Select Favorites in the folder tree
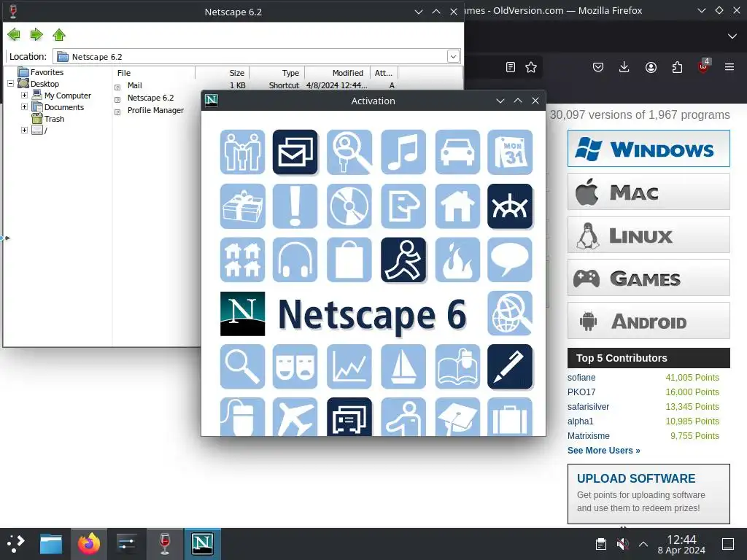The width and height of the screenshot is (747, 560). [x=47, y=72]
